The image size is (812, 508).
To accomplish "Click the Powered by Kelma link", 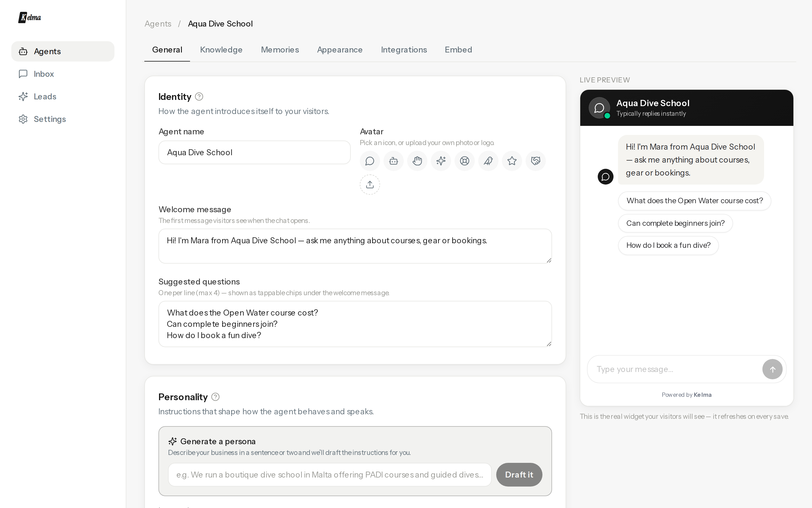I will click(x=687, y=395).
